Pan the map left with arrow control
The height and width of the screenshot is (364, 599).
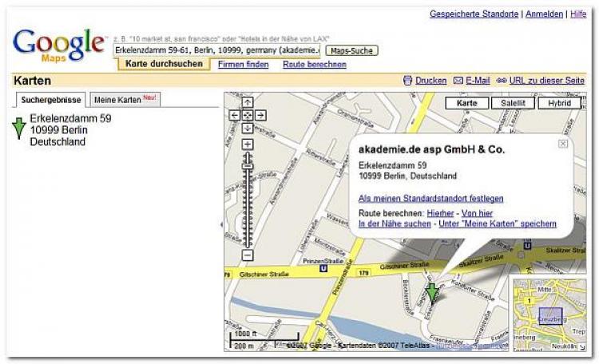pyautogui.click(x=235, y=115)
